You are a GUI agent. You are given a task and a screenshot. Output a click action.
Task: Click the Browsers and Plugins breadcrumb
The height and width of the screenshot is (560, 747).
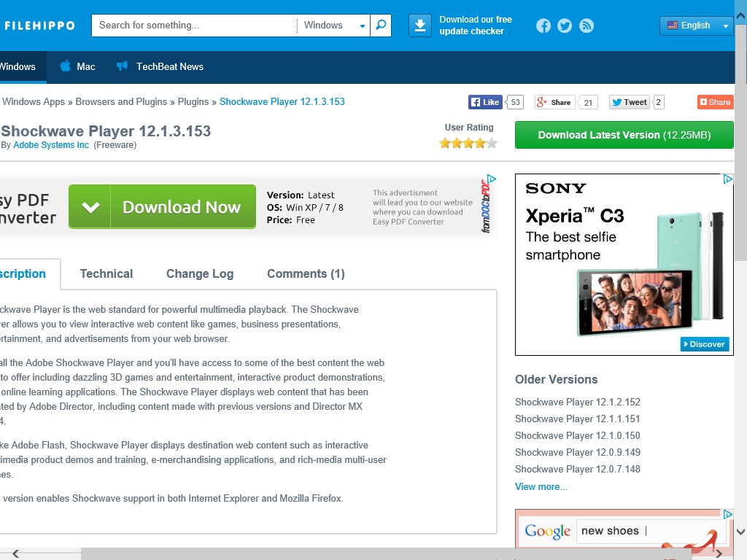(x=121, y=102)
